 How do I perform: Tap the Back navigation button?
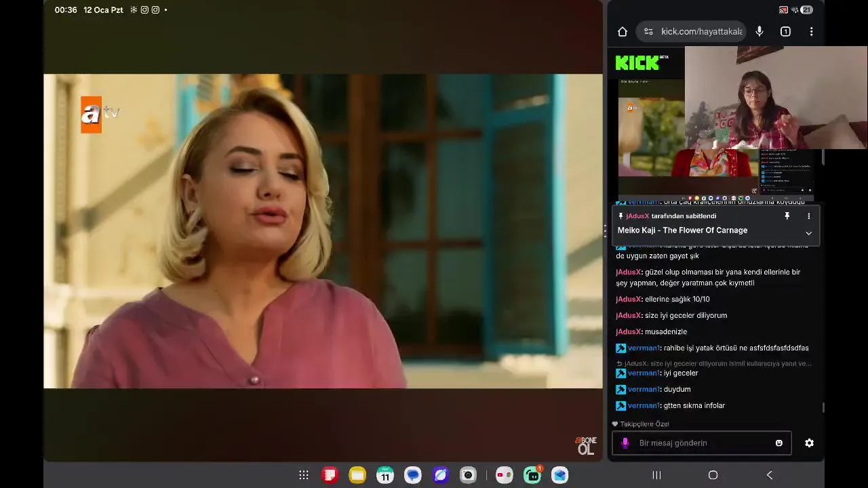click(770, 475)
